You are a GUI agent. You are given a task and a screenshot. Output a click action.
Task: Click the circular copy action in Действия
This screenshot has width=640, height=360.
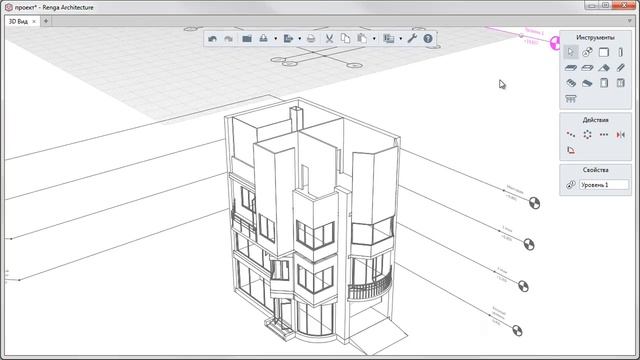point(587,134)
